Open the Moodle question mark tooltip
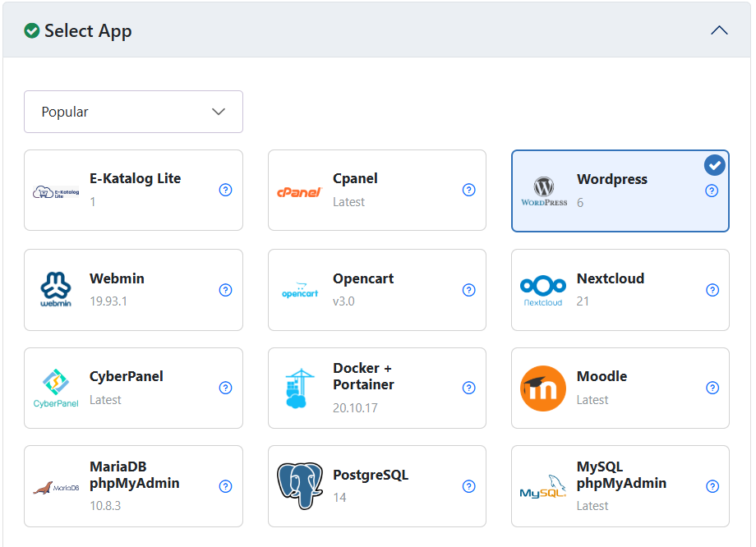 pyautogui.click(x=712, y=387)
